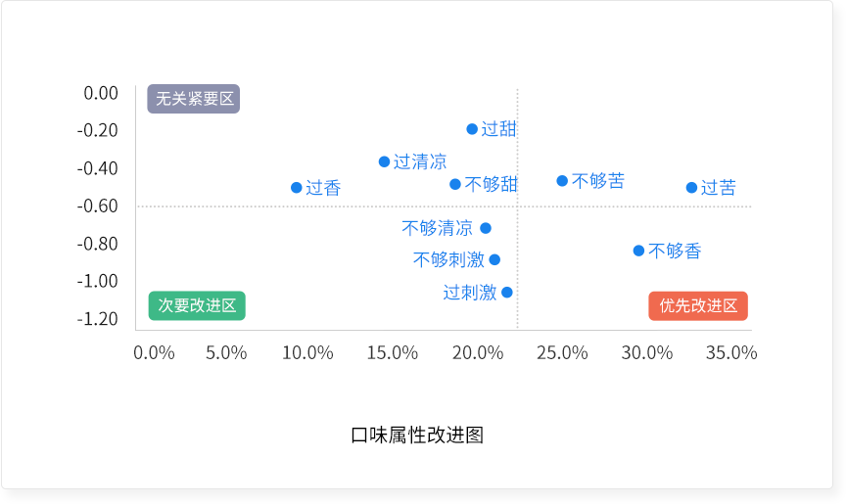Viewport: 846px width, 504px height.
Task: Click the 过刺激 scatter dot
Action: tap(507, 293)
